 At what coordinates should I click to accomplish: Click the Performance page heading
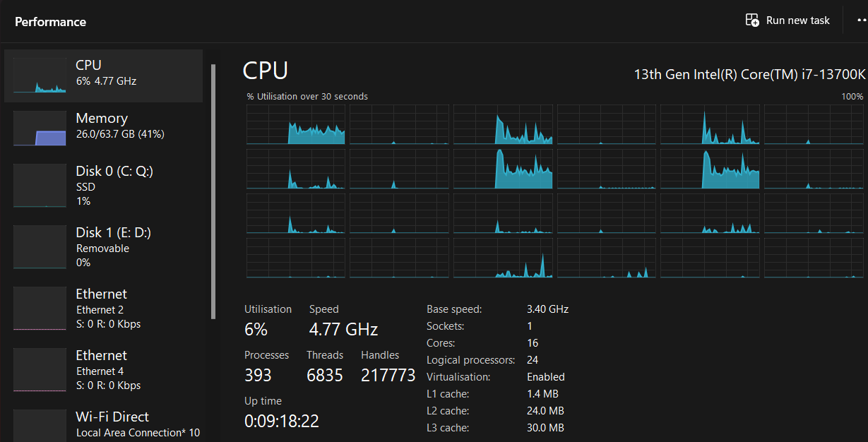[x=51, y=22]
